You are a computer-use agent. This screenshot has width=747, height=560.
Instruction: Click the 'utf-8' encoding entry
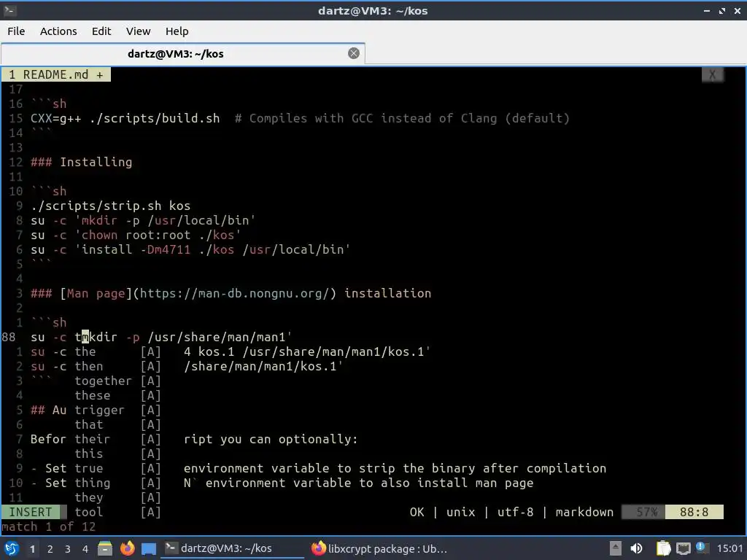pyautogui.click(x=516, y=513)
